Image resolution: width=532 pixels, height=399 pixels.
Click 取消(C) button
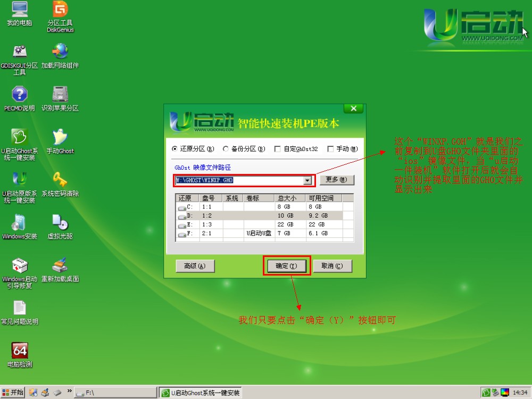pos(332,266)
